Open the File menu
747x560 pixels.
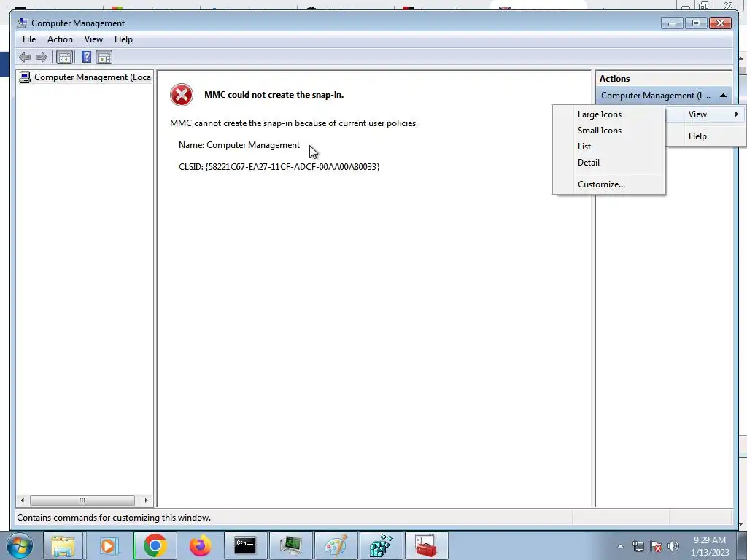[29, 39]
